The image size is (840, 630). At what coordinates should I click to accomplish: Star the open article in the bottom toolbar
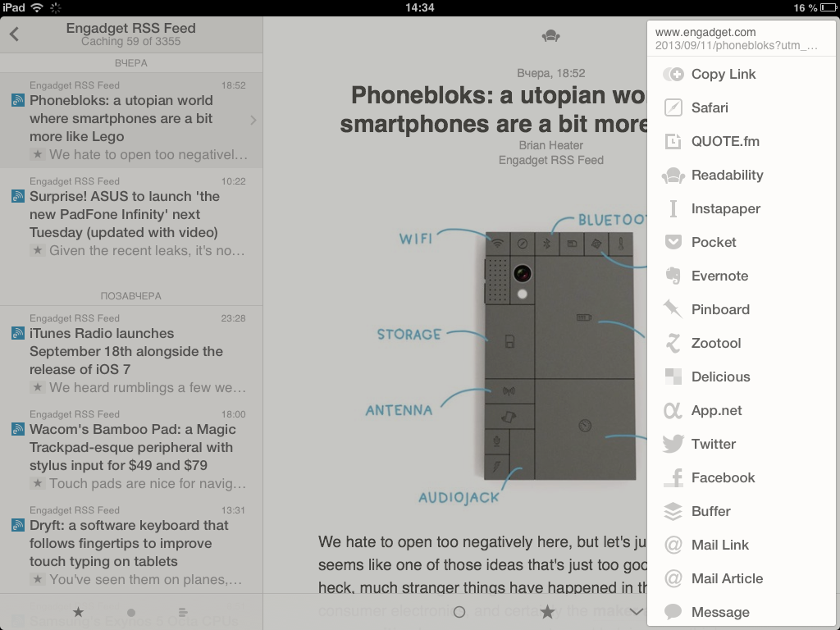(547, 611)
